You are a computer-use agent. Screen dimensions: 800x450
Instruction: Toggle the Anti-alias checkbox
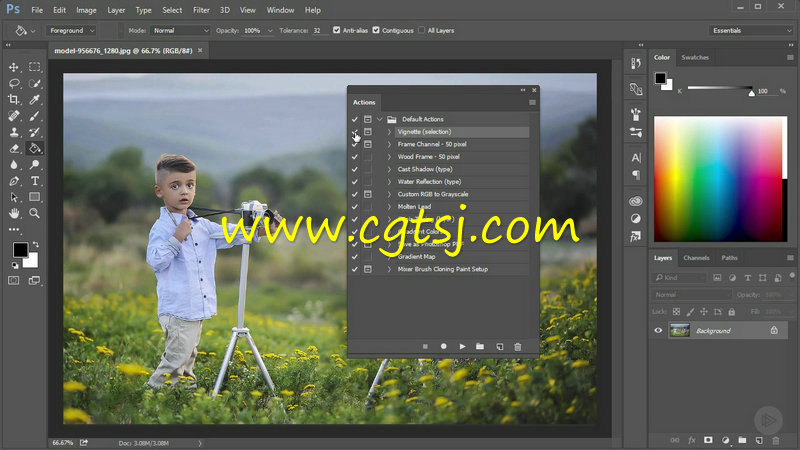pos(337,30)
